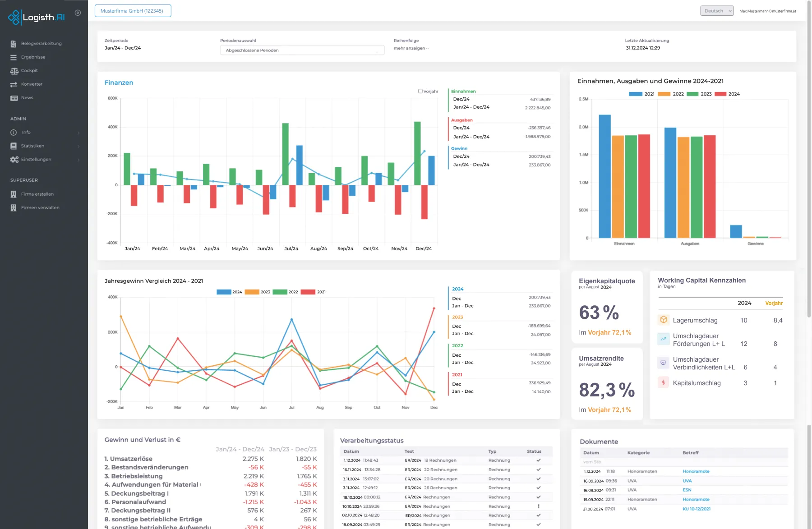Expand the Statistiken submenu chevron

pyautogui.click(x=78, y=147)
